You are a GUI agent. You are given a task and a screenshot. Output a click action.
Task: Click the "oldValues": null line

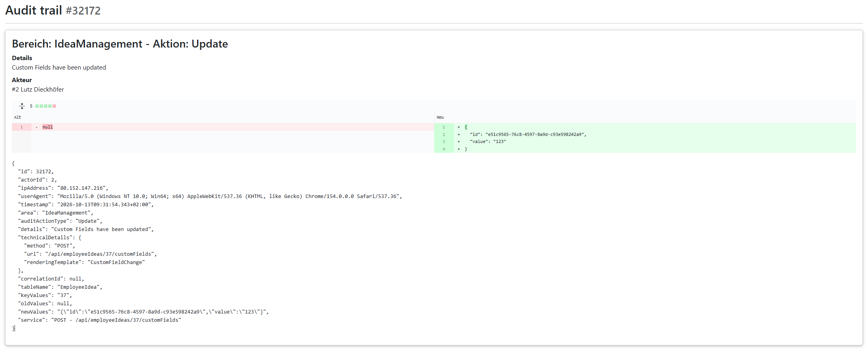45,304
